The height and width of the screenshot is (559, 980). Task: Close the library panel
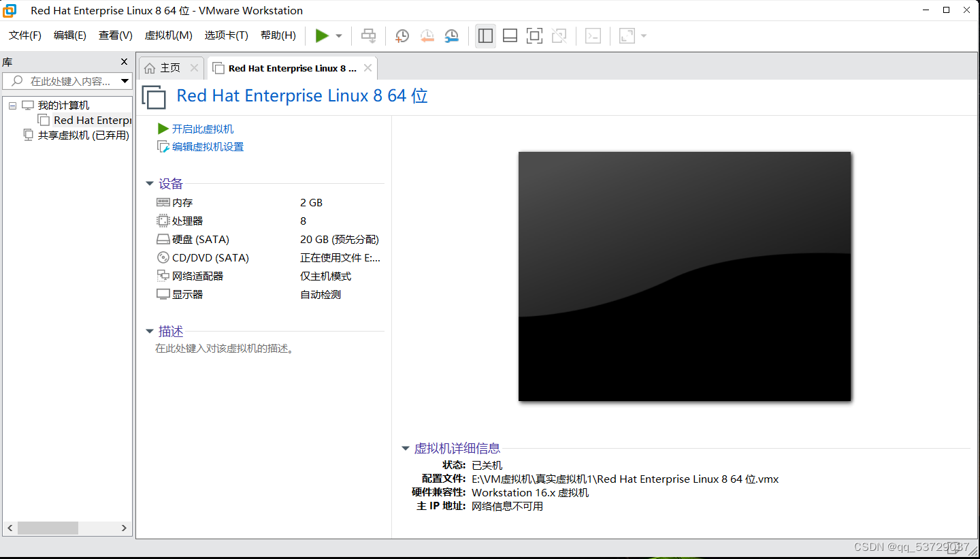pos(124,62)
